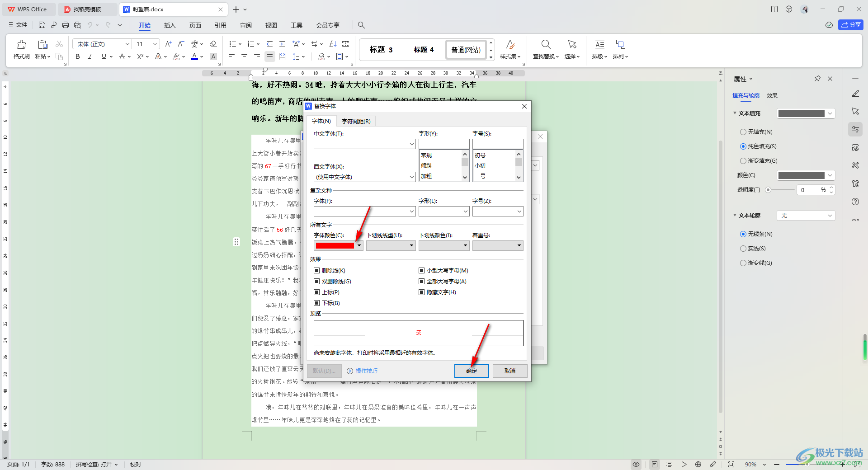
Task: Click the Select arrow tool icon
Action: pos(572,44)
